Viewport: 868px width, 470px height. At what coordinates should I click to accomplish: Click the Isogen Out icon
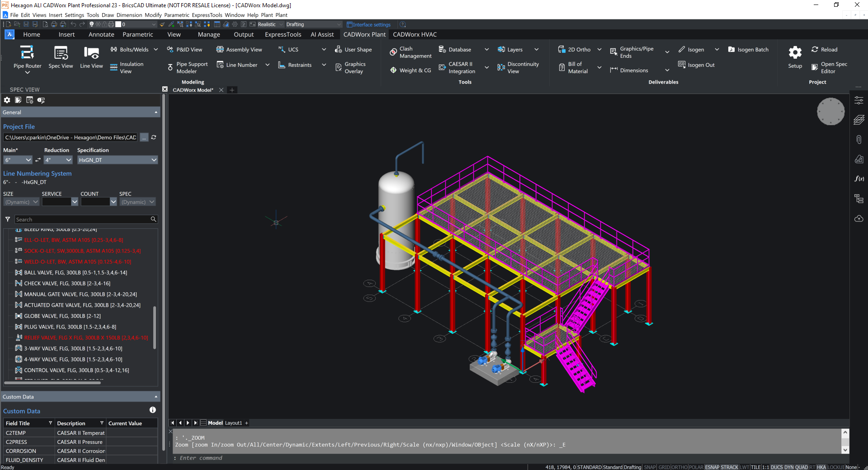point(682,65)
